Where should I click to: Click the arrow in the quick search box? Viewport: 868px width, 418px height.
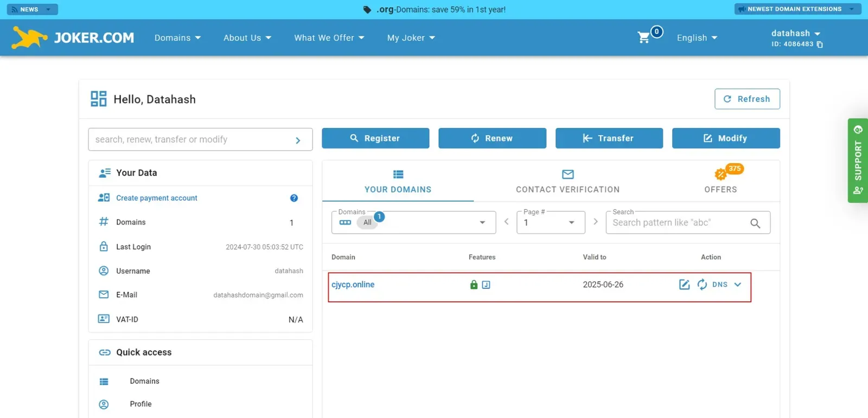coord(298,140)
